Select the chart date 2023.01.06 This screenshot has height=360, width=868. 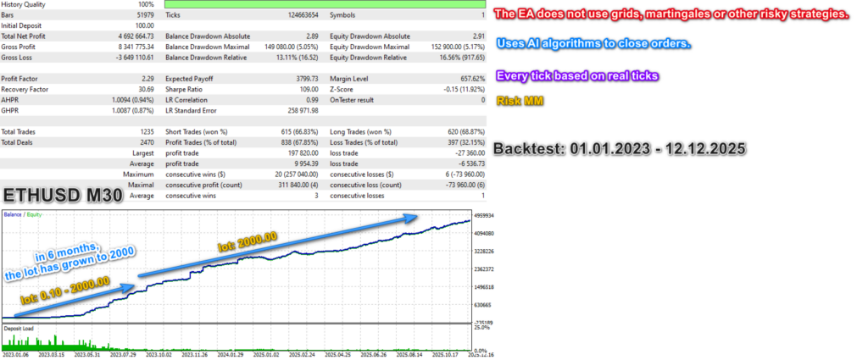(17, 356)
